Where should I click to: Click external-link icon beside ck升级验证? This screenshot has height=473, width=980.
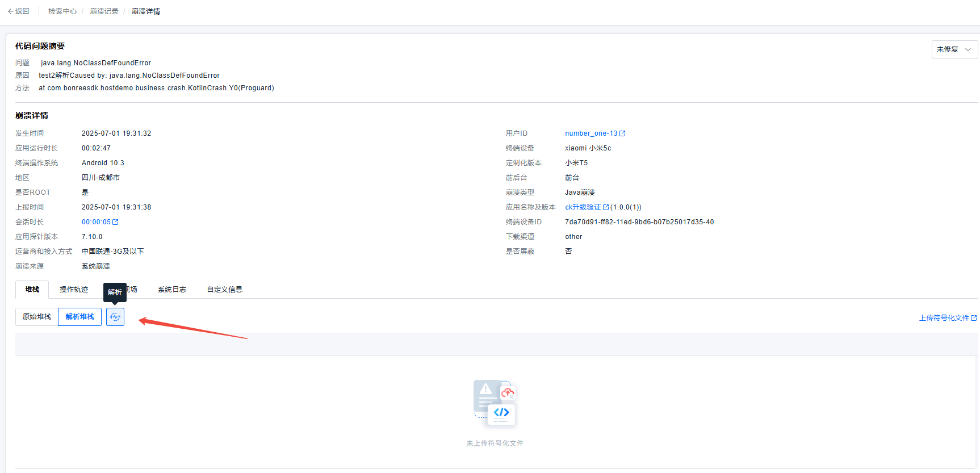click(606, 207)
